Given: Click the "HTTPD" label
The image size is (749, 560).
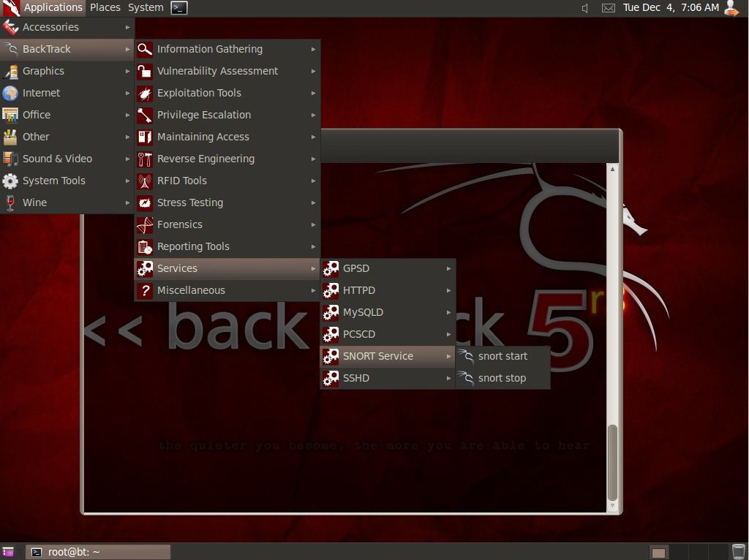Looking at the screenshot, I should (x=358, y=291).
